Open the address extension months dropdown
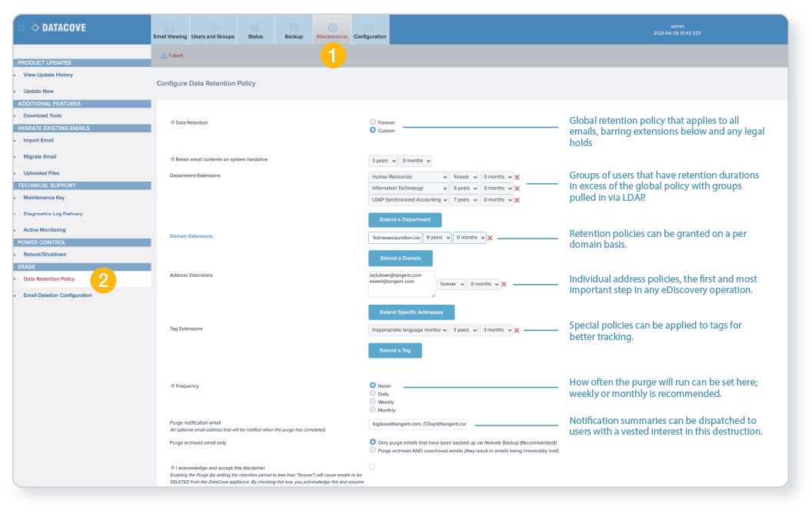The width and height of the screenshot is (812, 514). (x=484, y=284)
